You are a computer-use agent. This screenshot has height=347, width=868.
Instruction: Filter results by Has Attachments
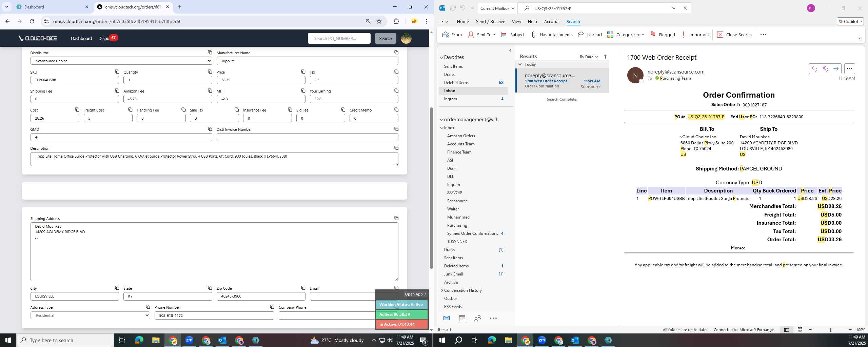click(551, 35)
